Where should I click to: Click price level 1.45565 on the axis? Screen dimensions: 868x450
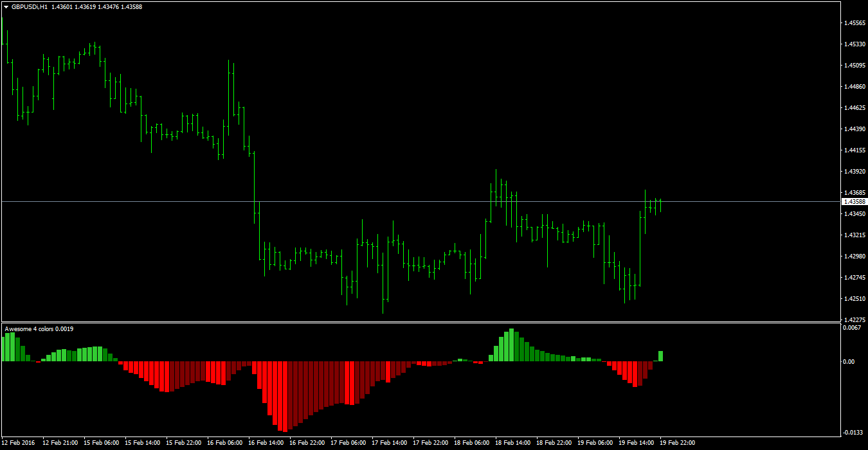(x=854, y=23)
